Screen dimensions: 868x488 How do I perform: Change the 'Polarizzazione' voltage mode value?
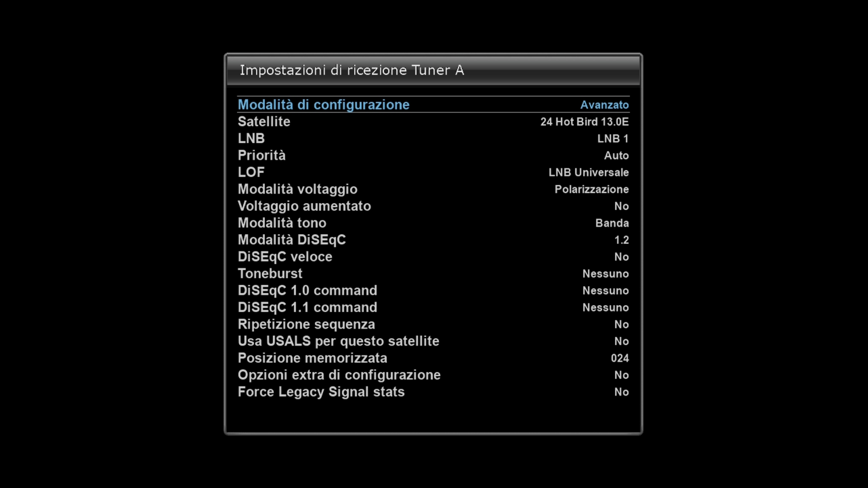pyautogui.click(x=592, y=189)
